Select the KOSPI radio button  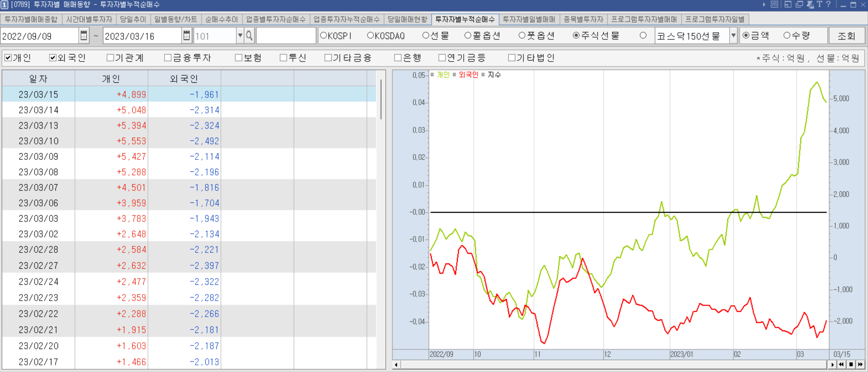click(323, 35)
